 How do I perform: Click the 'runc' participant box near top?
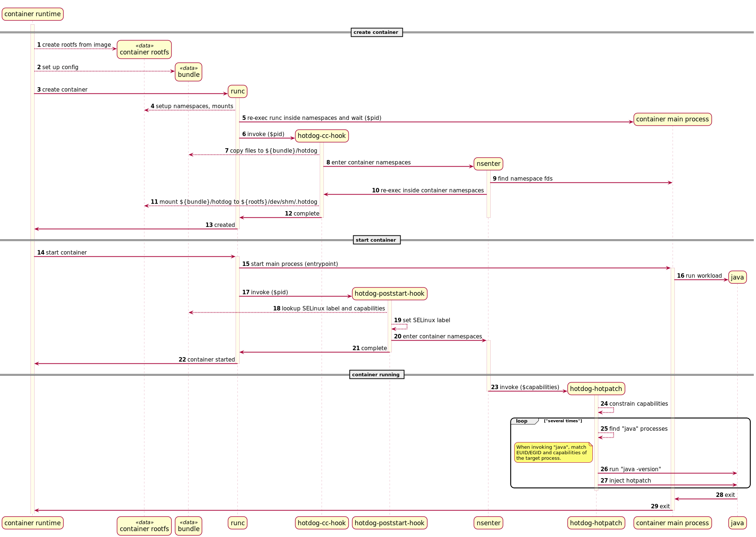[237, 91]
